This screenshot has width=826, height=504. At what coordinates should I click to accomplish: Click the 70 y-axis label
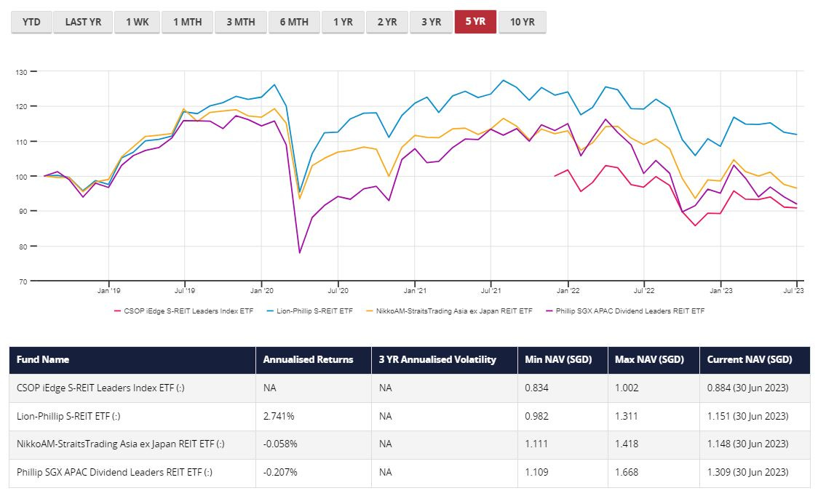click(23, 281)
